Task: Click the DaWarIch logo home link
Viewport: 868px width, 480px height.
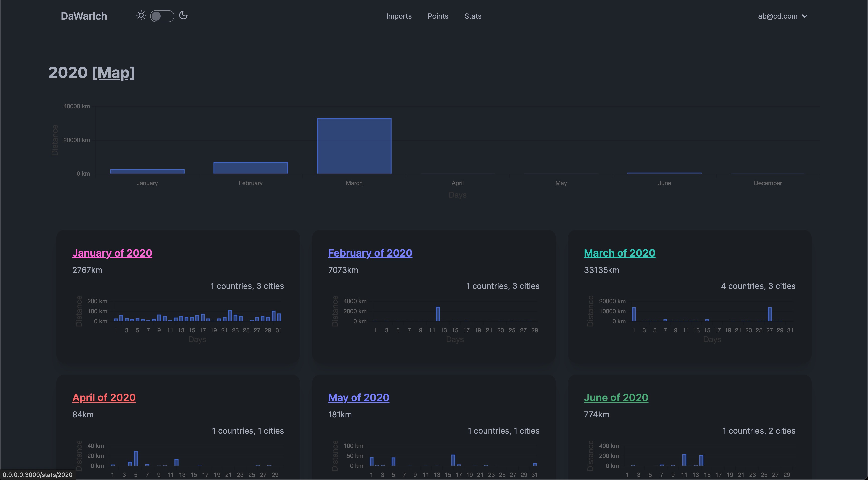Action: coord(84,16)
